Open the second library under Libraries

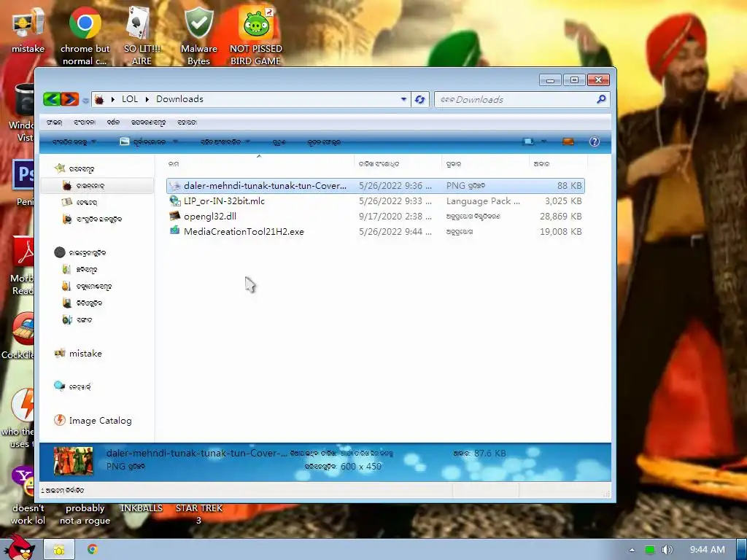(88, 286)
